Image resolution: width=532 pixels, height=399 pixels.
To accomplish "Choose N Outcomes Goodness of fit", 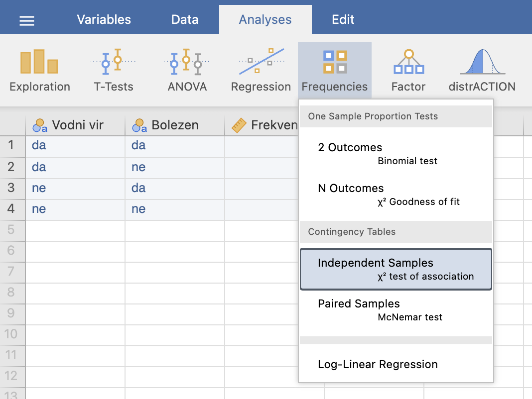I will (x=396, y=195).
